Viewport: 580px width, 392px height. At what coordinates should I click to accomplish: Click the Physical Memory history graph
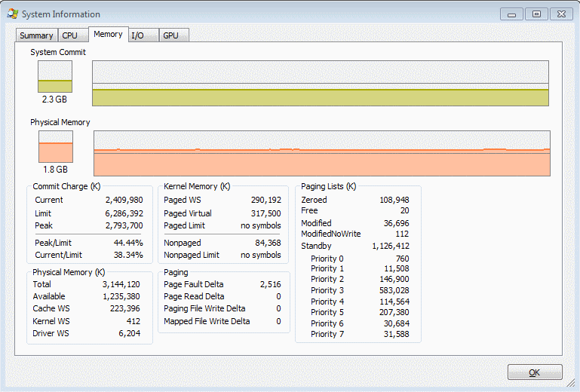[x=322, y=153]
